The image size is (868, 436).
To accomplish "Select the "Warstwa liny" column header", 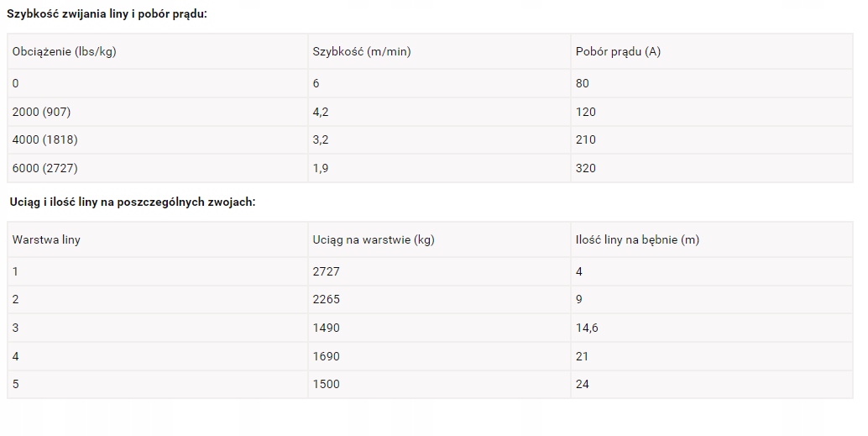I will [46, 239].
